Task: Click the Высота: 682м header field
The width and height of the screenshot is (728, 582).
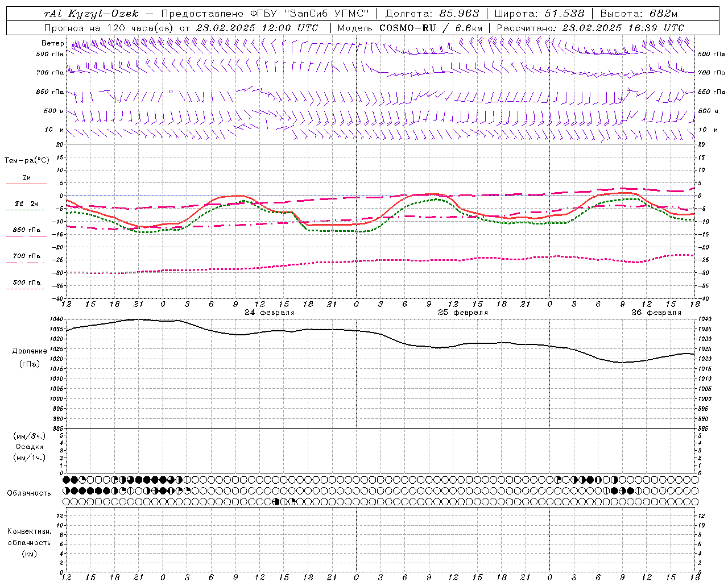Action: [639, 14]
